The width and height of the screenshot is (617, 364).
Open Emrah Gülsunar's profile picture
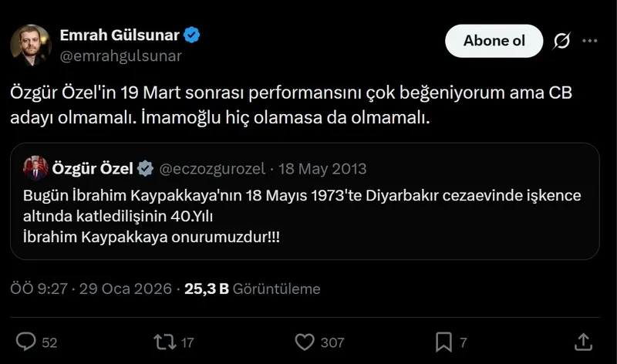(x=31, y=45)
